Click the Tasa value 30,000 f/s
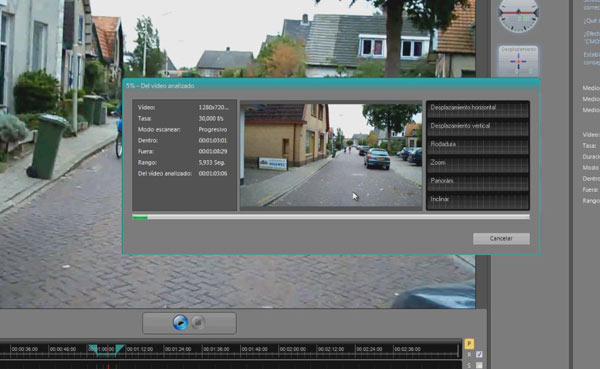600x369 pixels. coord(211,119)
